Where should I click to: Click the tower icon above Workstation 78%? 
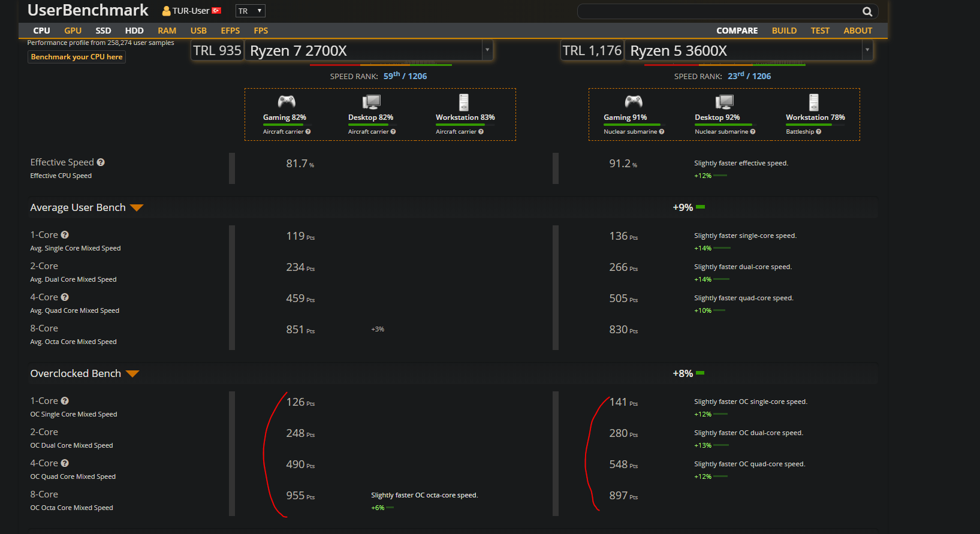(x=814, y=102)
